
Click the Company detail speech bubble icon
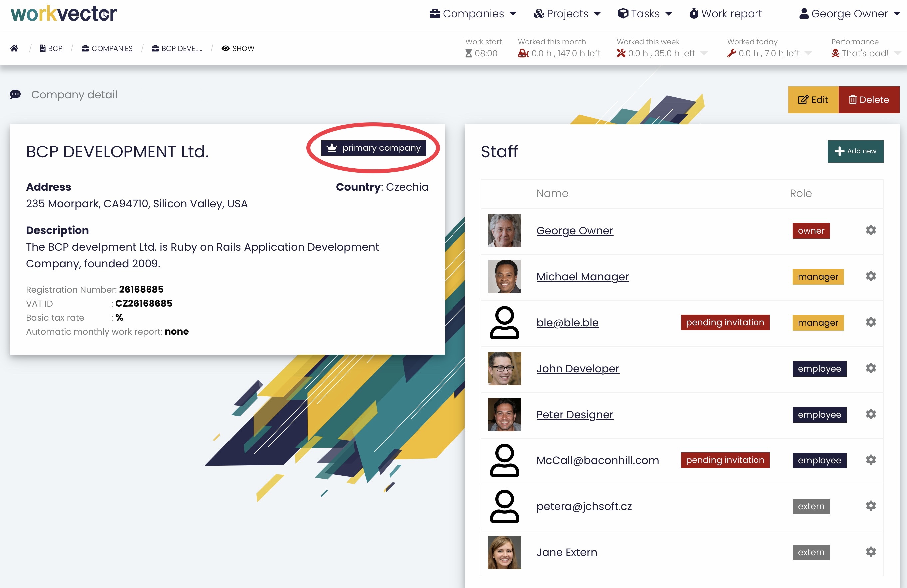(x=15, y=95)
